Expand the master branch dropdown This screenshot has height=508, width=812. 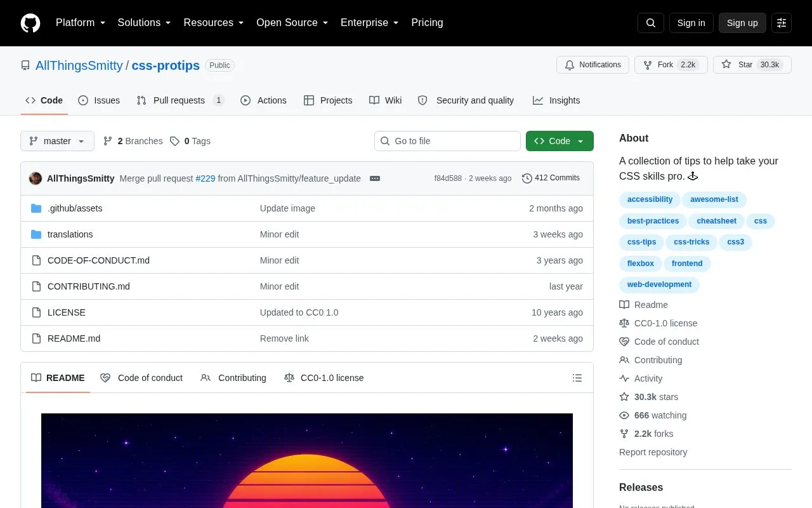pyautogui.click(x=57, y=141)
